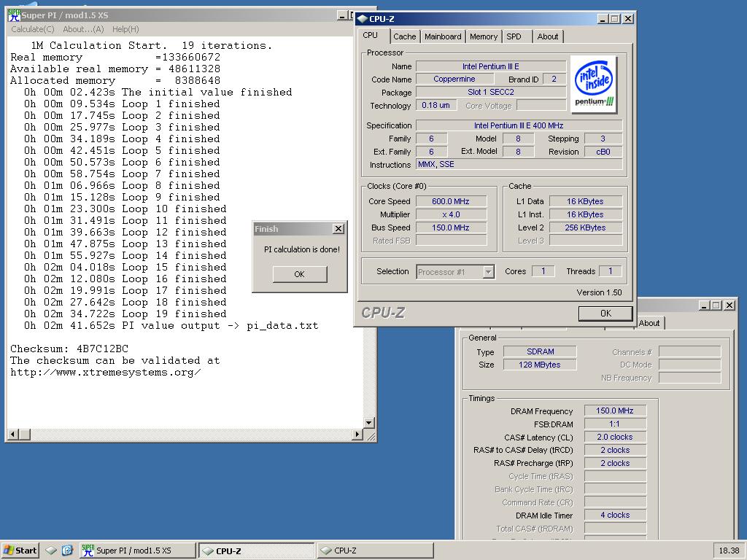Close the Finish dialog with X

pos(338,228)
